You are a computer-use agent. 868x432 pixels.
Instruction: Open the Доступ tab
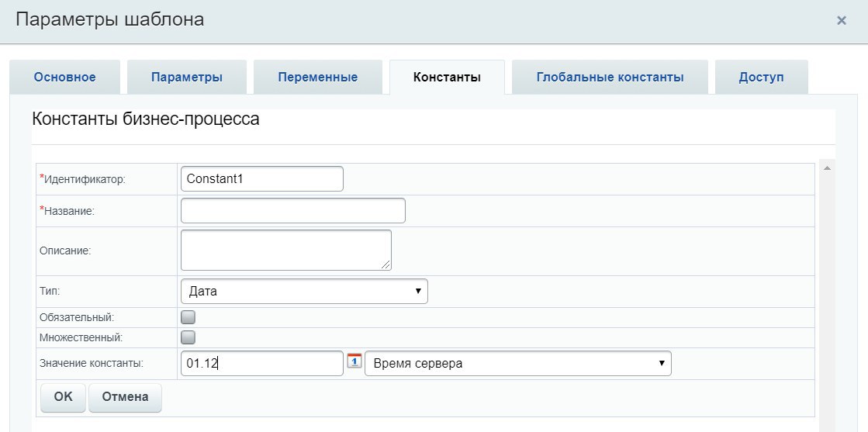click(x=761, y=78)
